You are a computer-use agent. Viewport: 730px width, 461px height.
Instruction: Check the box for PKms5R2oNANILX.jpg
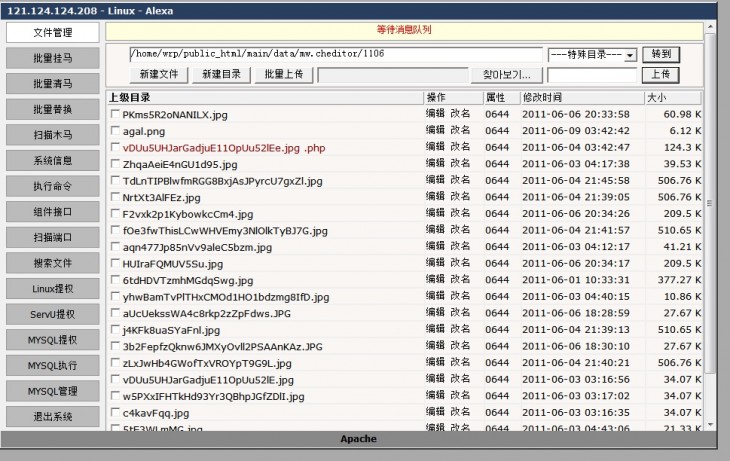[x=116, y=115]
